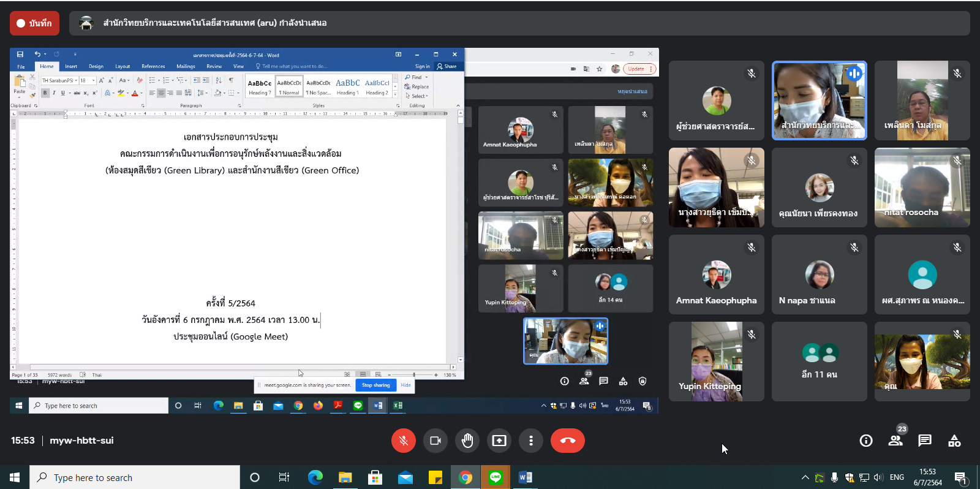Open the Change Case Aa dropdown
This screenshot has height=489, width=980.
click(124, 80)
